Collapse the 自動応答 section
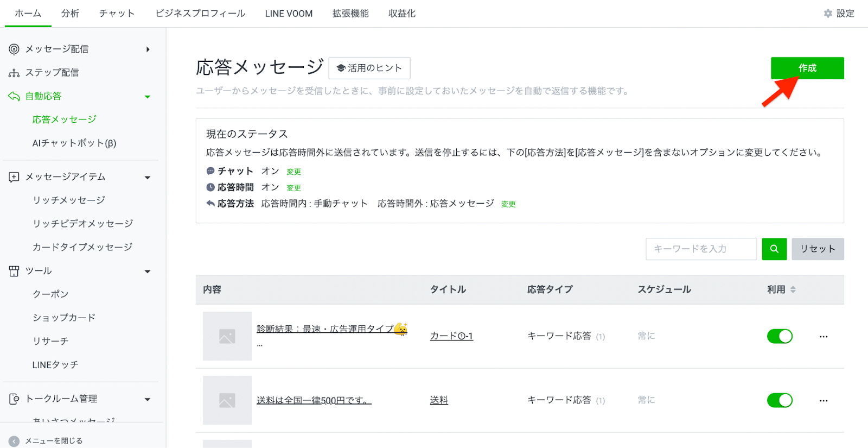 147,97
